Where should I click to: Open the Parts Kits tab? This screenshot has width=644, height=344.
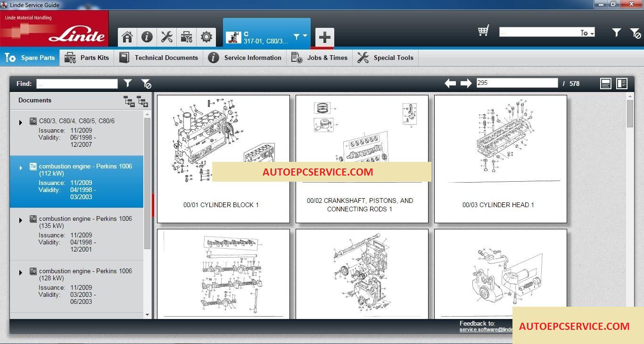(x=87, y=58)
